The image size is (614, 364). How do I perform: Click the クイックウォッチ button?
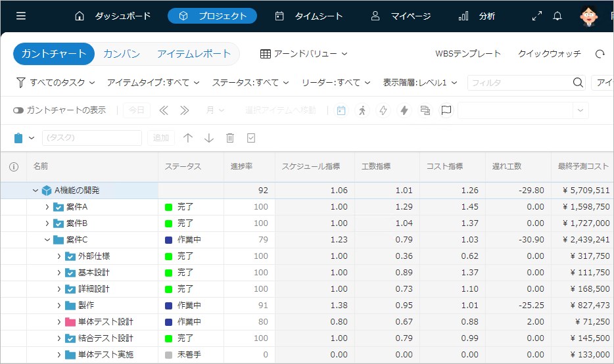[x=549, y=54]
